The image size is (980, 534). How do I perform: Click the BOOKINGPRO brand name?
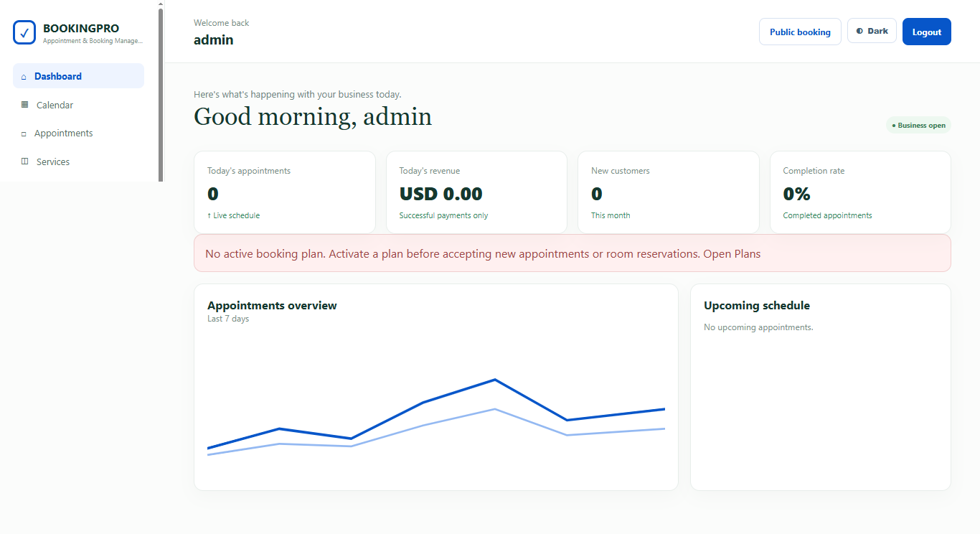click(81, 29)
